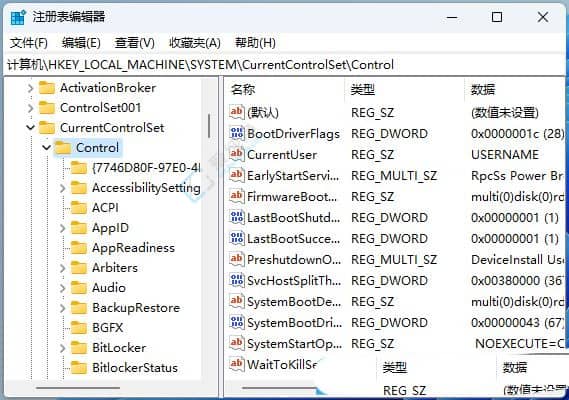Expand the BackupRestore key
This screenshot has width=569, height=400.
point(62,308)
